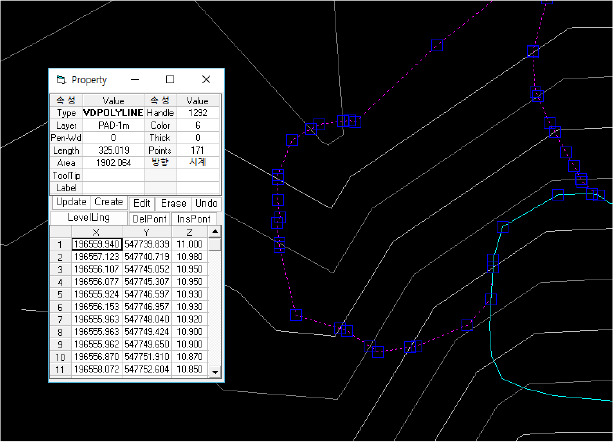Select the Y cell 547745.307 in row 4
Image resolution: width=613 pixels, height=442 pixels.
(147, 282)
